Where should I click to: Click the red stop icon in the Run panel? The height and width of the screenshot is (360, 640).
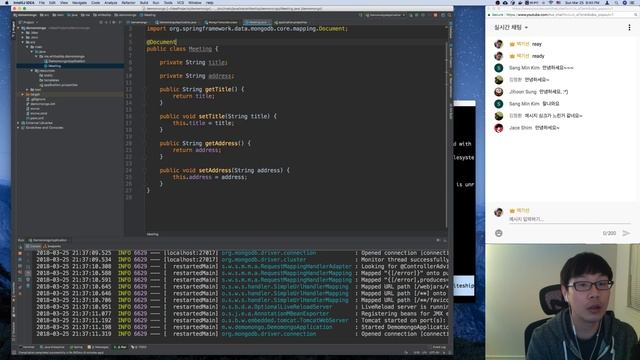pos(20,253)
